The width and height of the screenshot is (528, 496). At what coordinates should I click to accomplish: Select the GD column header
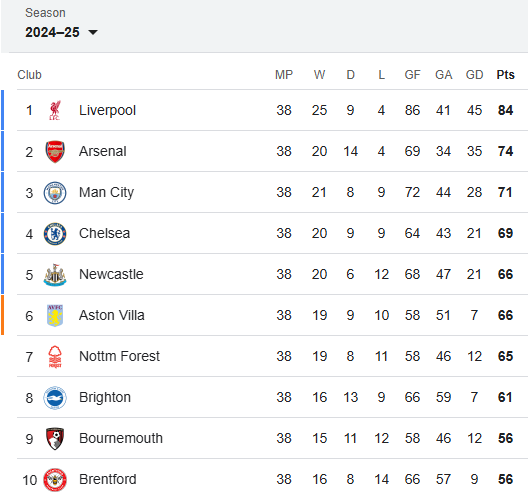[x=474, y=75]
